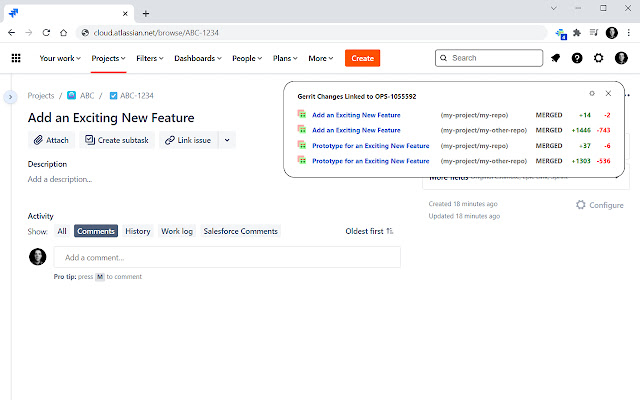The image size is (640, 400).
Task: Show All activity
Action: point(62,231)
